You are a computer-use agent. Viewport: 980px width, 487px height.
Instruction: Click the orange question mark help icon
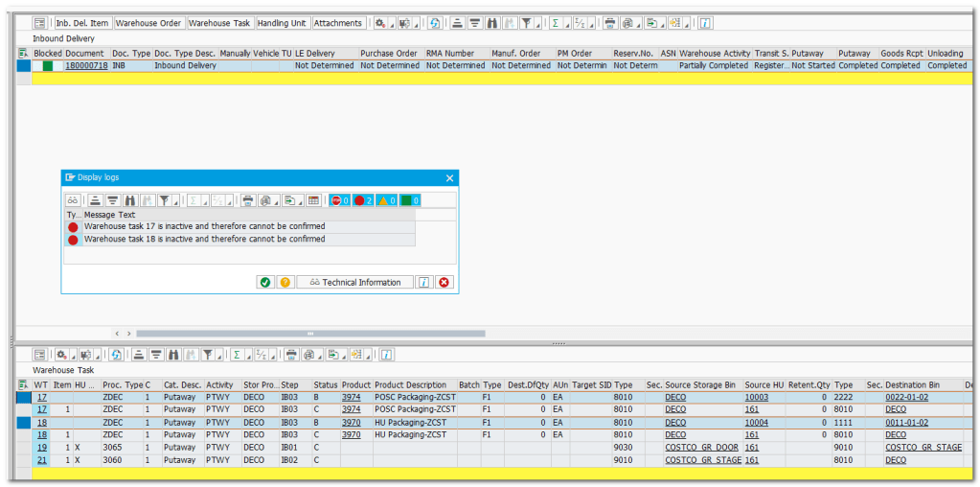click(285, 282)
